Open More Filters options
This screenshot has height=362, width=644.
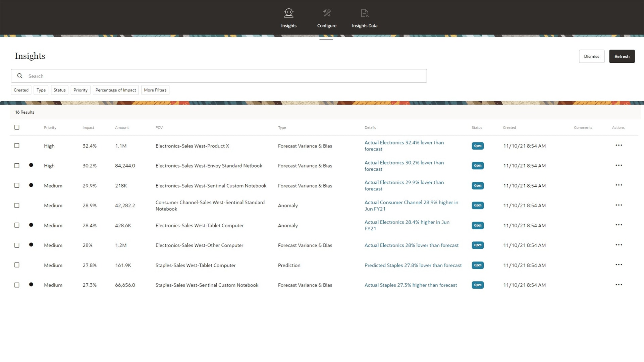click(155, 90)
